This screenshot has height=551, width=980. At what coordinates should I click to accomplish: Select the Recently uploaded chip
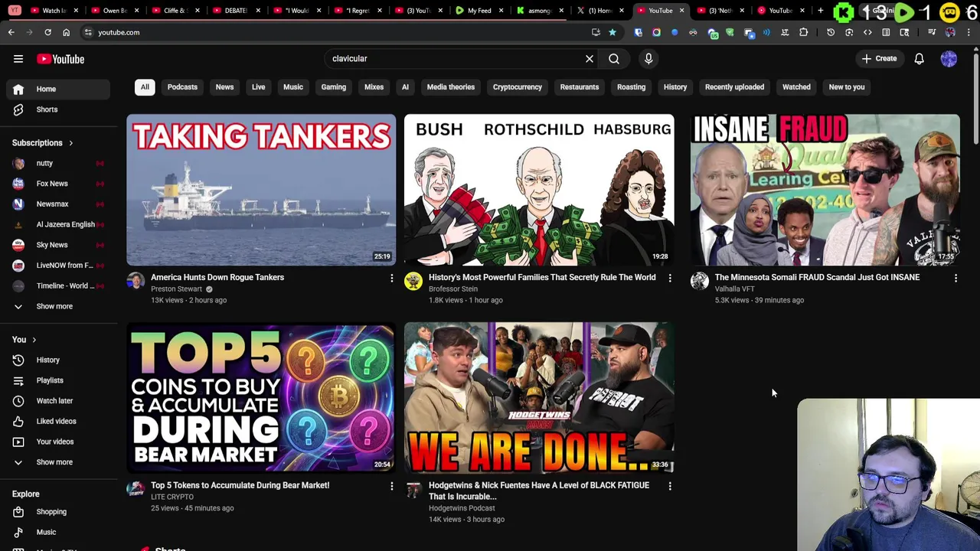click(x=734, y=87)
